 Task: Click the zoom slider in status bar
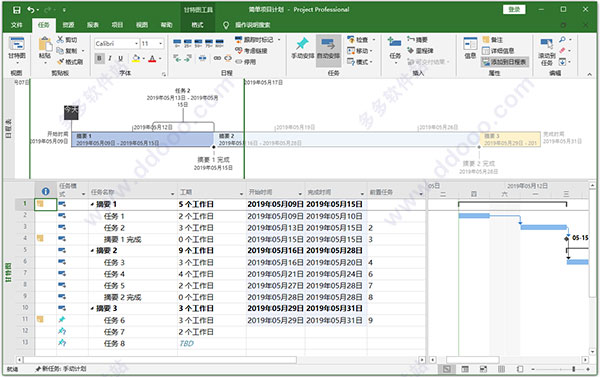pos(561,369)
